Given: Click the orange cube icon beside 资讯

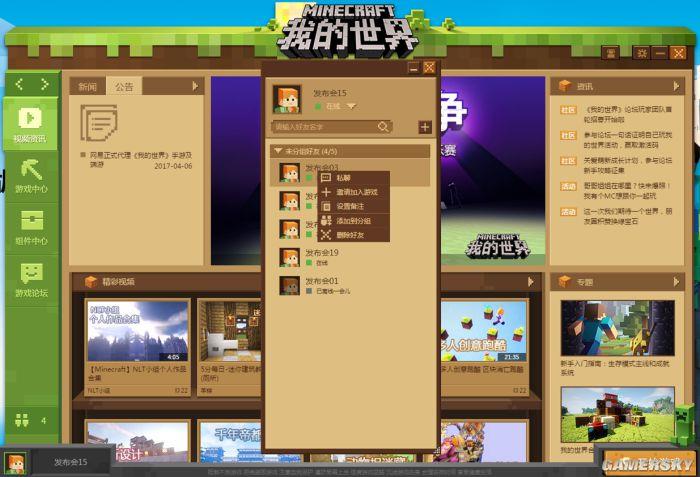Looking at the screenshot, I should pyautogui.click(x=565, y=86).
